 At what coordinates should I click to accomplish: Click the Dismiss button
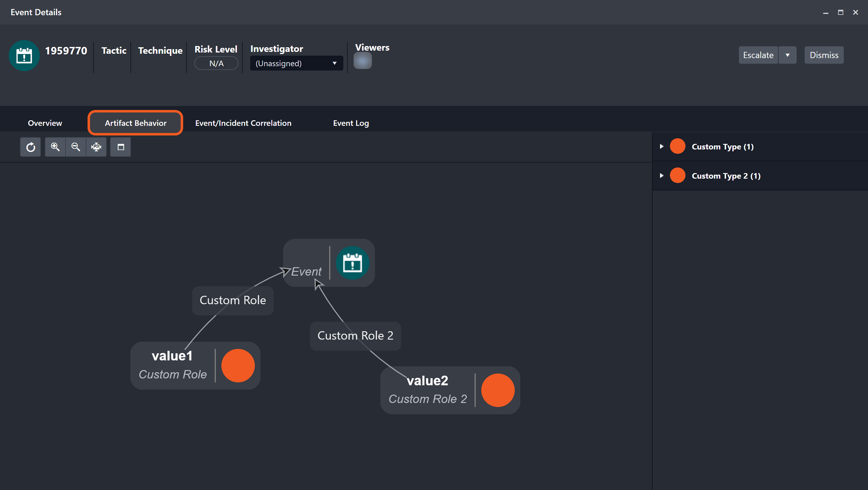click(824, 55)
